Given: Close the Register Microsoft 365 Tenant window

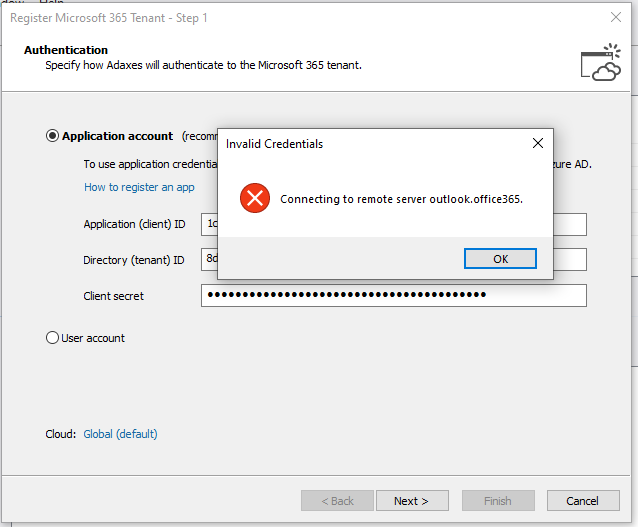Looking at the screenshot, I should tap(616, 17).
